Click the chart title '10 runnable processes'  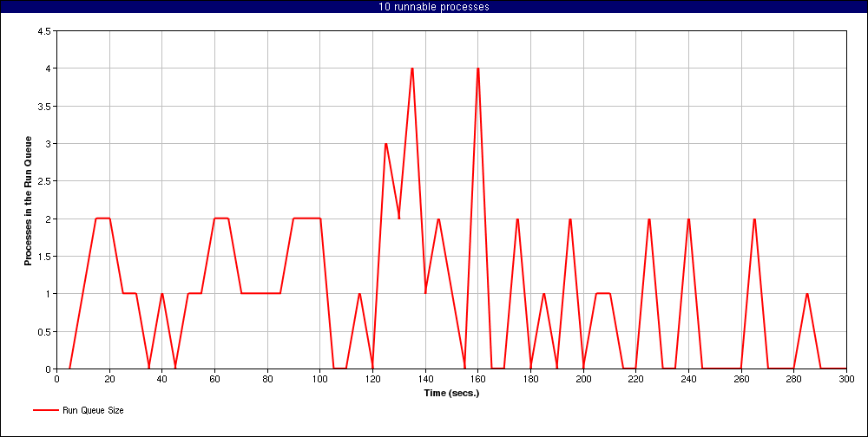coord(434,7)
